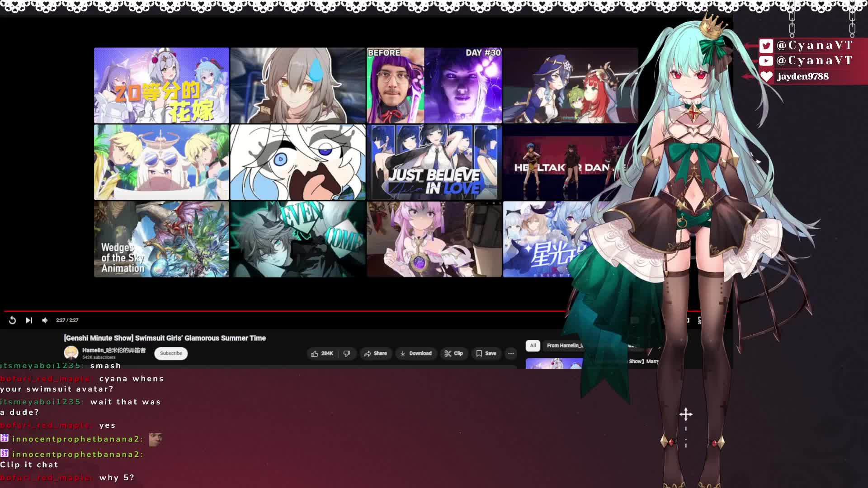Screen dimensions: 868x488
Task: Open the '20等分的花嫁' suggested video thumbnail
Action: (x=161, y=85)
